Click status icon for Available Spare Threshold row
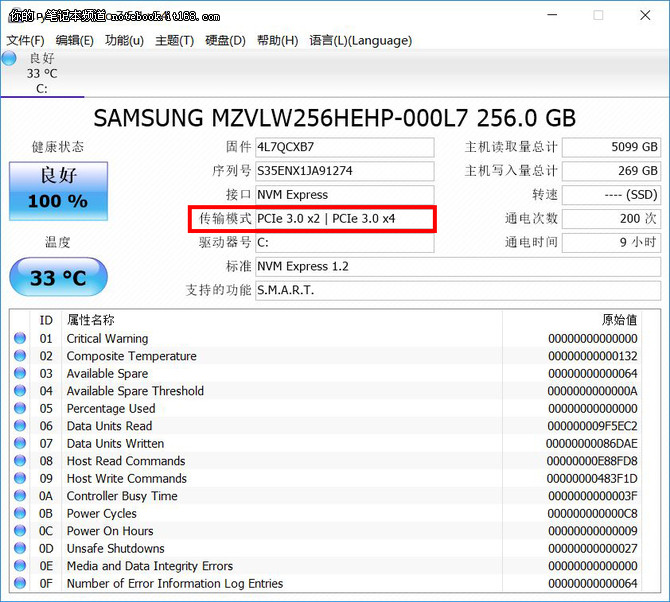The image size is (670, 602). tap(20, 391)
